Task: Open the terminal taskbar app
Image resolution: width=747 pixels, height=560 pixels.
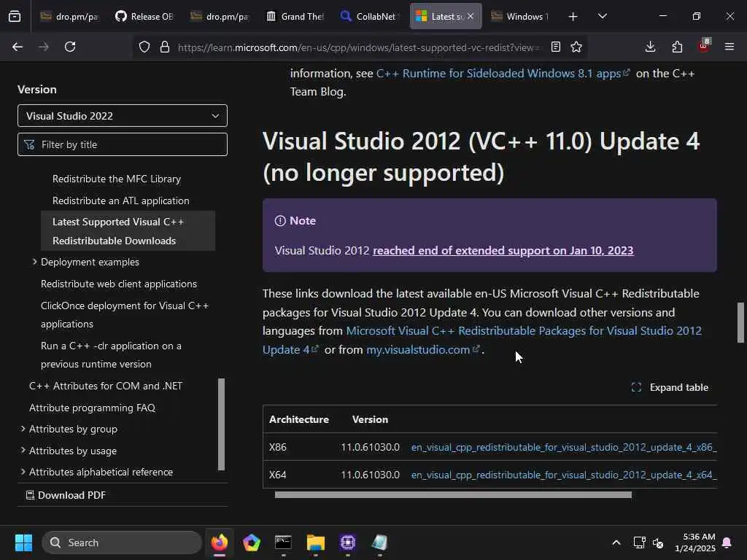Action: [284, 542]
